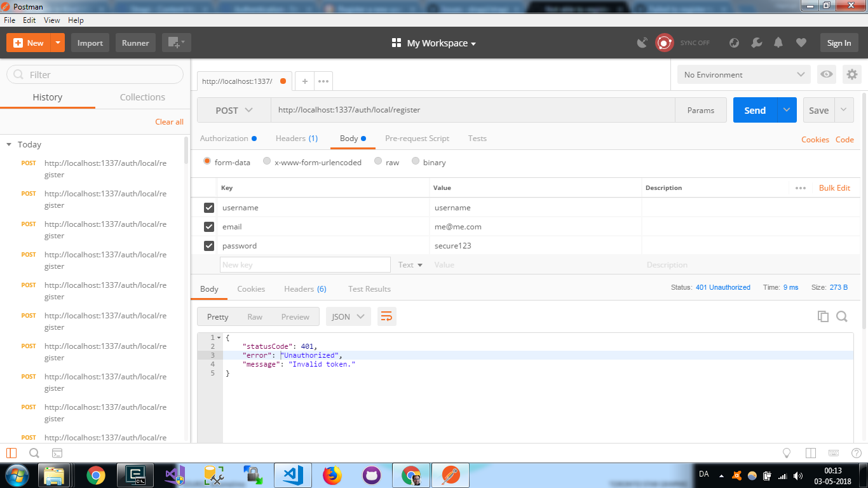Open the Send button dropdown arrow
The width and height of the screenshot is (868, 488).
786,110
